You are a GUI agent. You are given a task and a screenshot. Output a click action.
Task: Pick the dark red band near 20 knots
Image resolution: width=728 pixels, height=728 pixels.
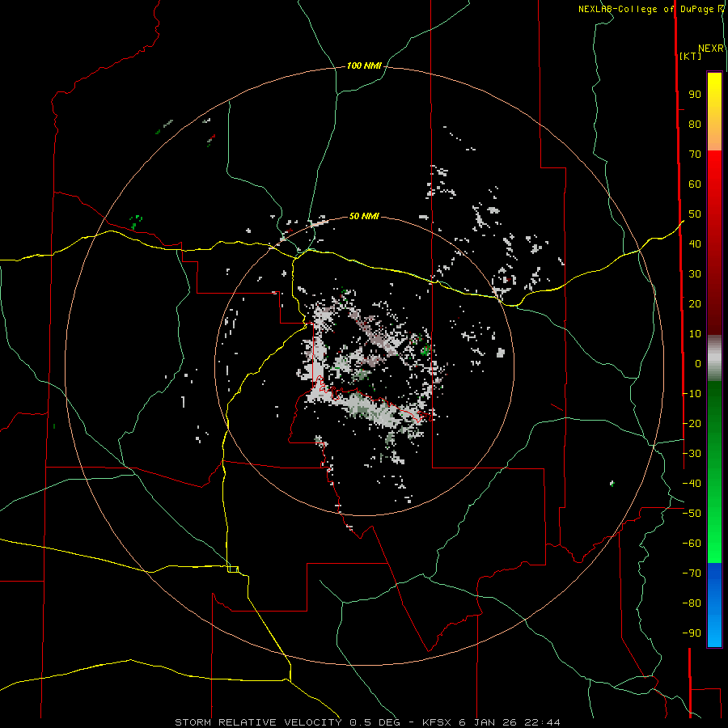(x=714, y=304)
